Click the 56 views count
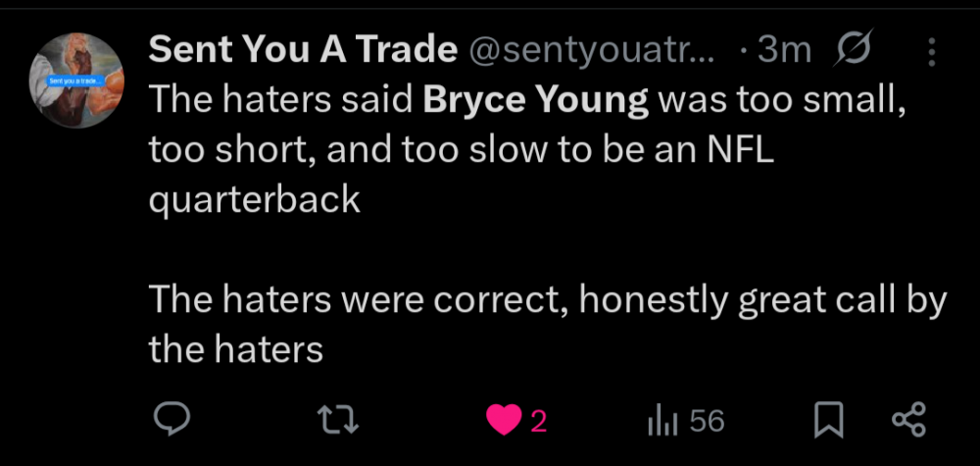The width and height of the screenshot is (980, 466). click(707, 422)
